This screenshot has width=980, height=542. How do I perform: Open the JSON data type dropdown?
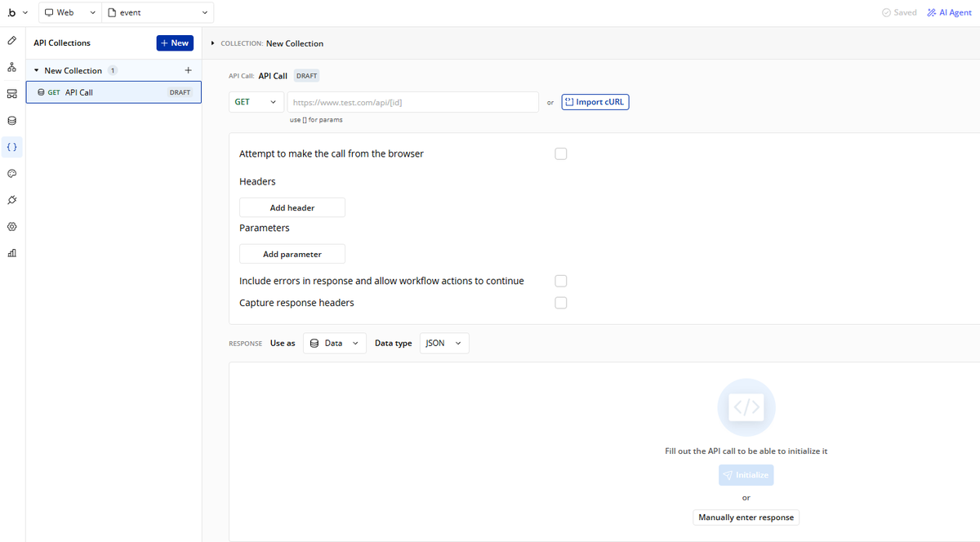coord(444,344)
